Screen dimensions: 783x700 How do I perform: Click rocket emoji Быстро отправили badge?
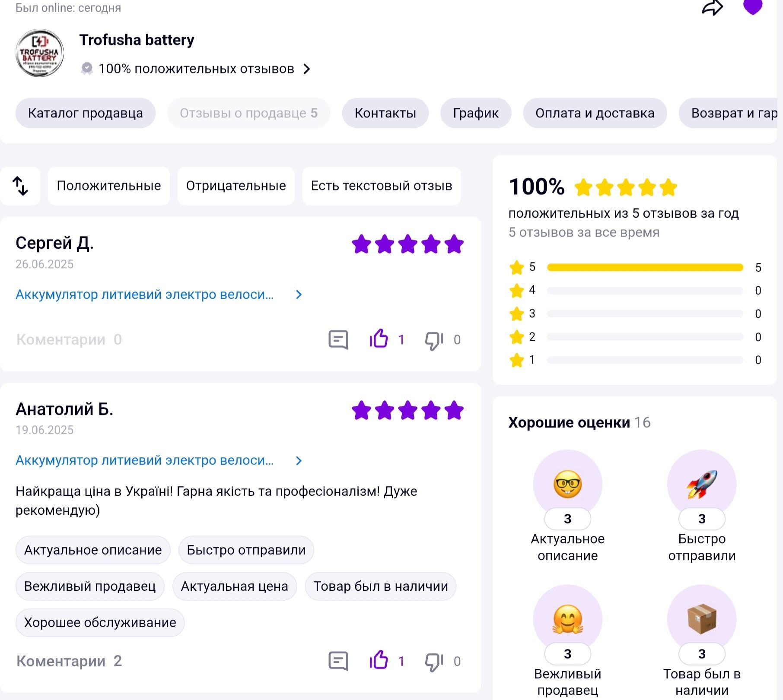702,484
